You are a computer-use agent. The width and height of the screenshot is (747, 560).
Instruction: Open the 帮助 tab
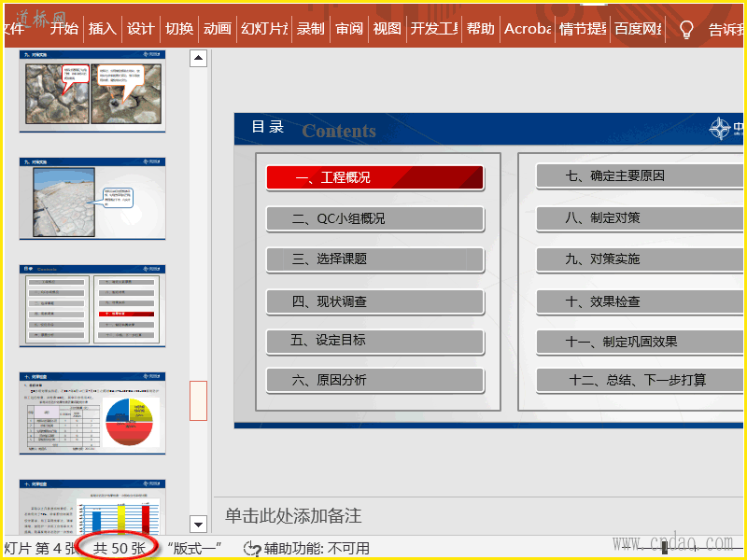(480, 29)
